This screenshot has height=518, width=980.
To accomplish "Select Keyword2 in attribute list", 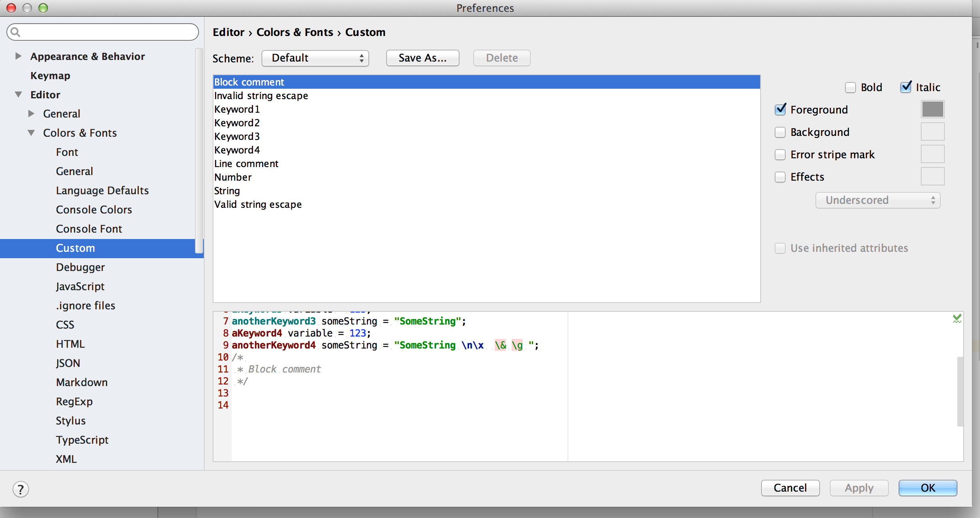I will [x=486, y=123].
